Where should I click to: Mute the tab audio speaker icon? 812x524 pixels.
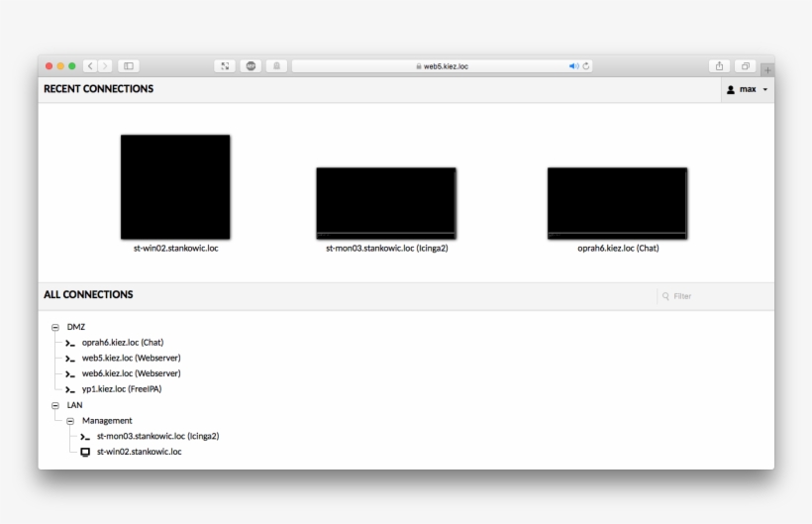573,66
